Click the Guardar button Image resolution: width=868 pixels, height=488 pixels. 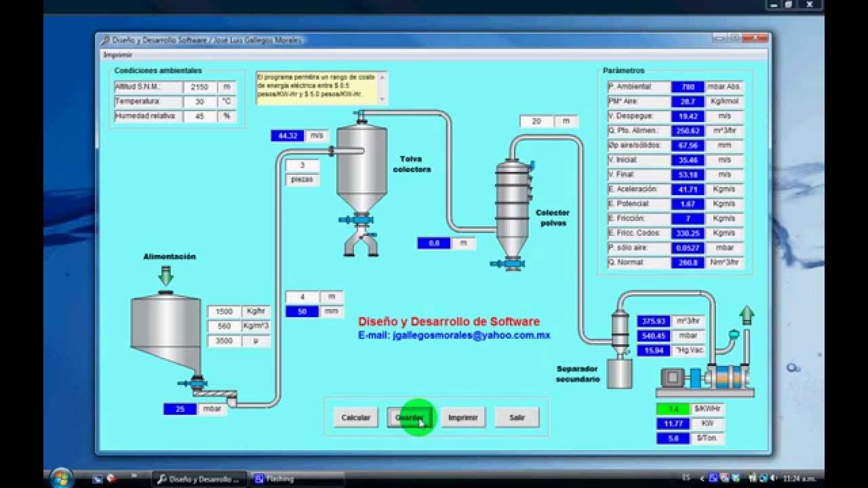pos(410,418)
